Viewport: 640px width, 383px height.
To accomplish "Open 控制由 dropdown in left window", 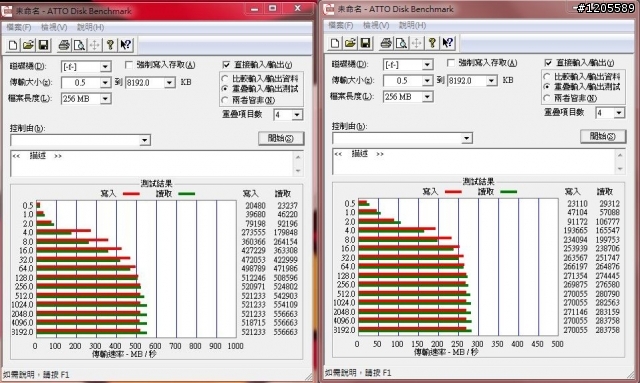I will pos(144,140).
